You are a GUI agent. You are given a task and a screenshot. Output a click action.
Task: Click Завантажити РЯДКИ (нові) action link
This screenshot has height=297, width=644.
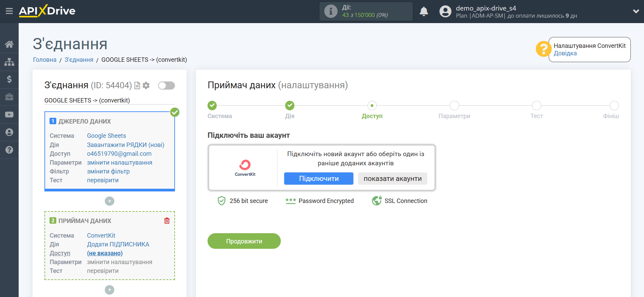[125, 145]
